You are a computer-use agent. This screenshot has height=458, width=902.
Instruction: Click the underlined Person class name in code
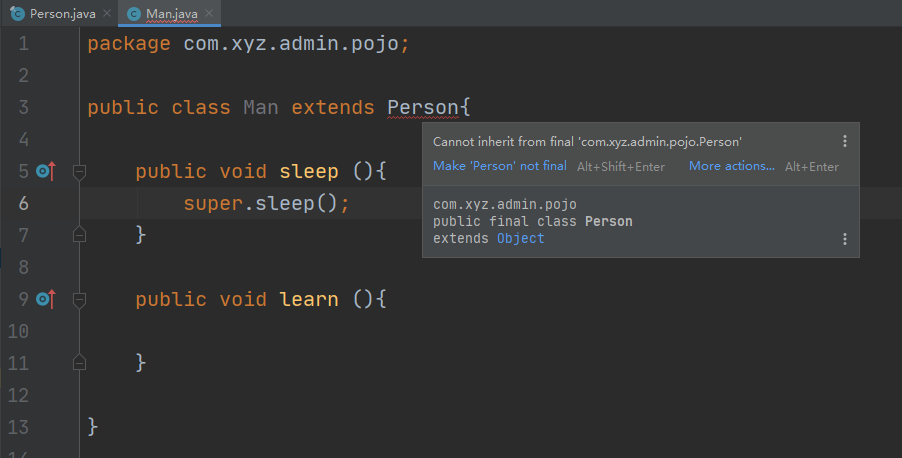coord(423,108)
